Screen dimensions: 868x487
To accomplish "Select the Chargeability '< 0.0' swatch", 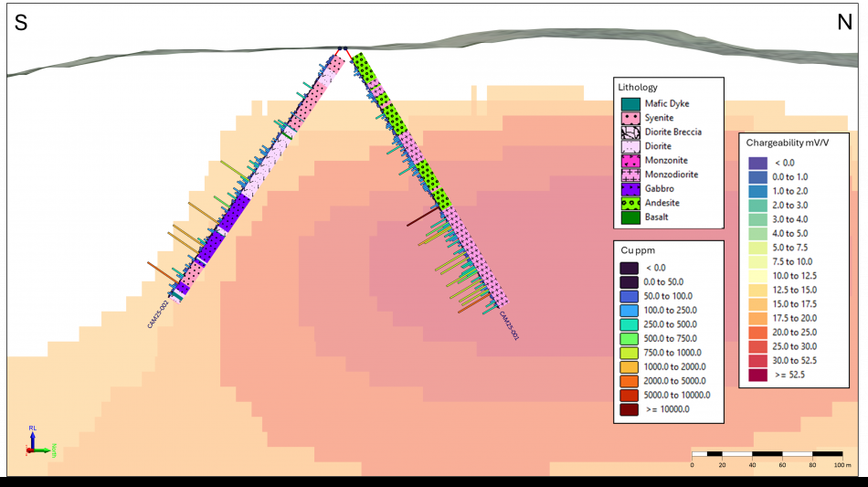I will (x=757, y=163).
